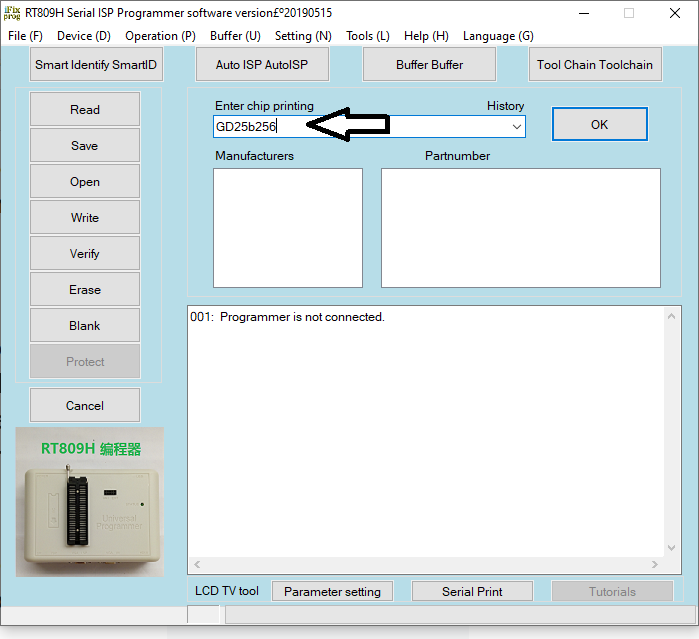The width and height of the screenshot is (699, 639).
Task: Open Parameter setting in LCD TV tool
Action: point(332,592)
